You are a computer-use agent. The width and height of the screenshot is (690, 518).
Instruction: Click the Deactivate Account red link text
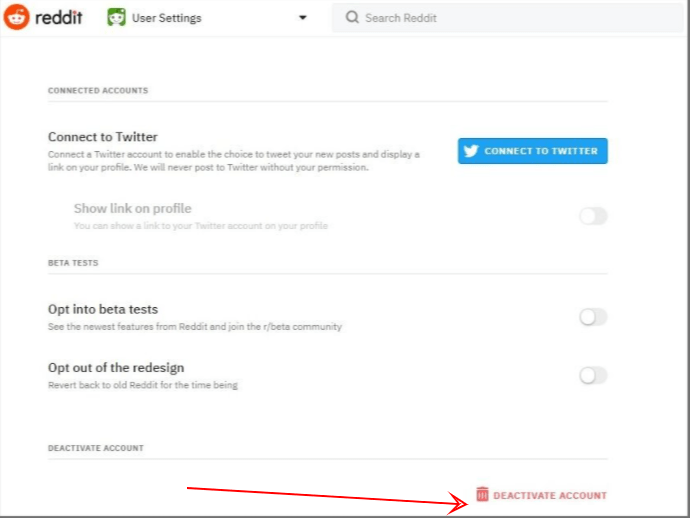pyautogui.click(x=549, y=495)
